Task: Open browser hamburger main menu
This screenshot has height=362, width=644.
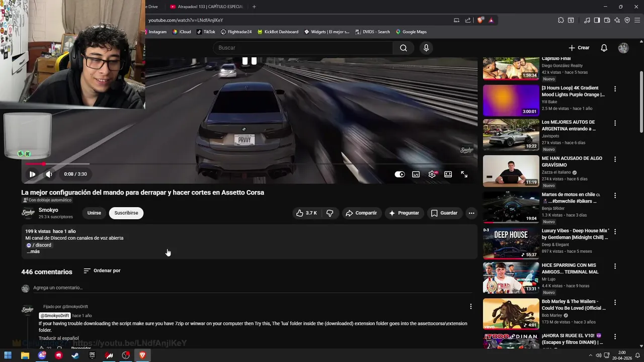Action: (x=637, y=20)
